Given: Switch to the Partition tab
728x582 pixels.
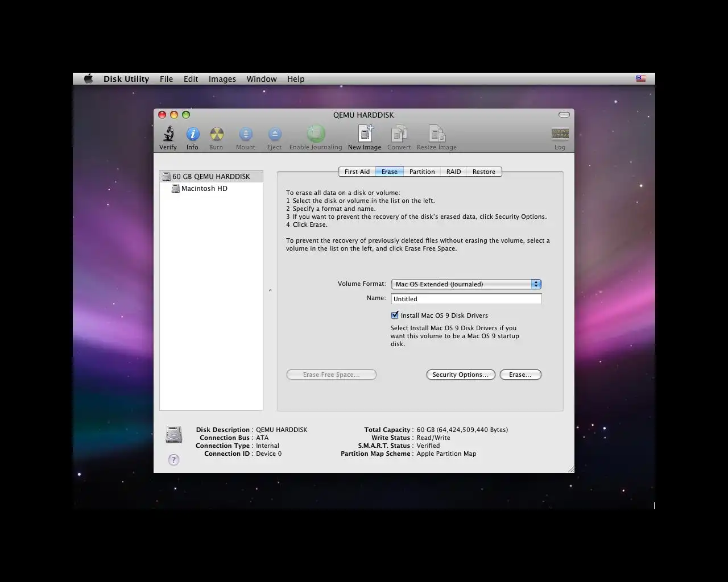Looking at the screenshot, I should [x=422, y=172].
